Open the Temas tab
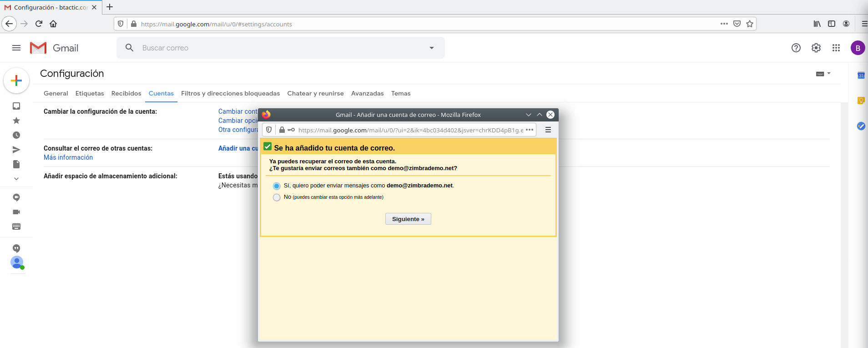This screenshot has height=348, width=868. 401,93
